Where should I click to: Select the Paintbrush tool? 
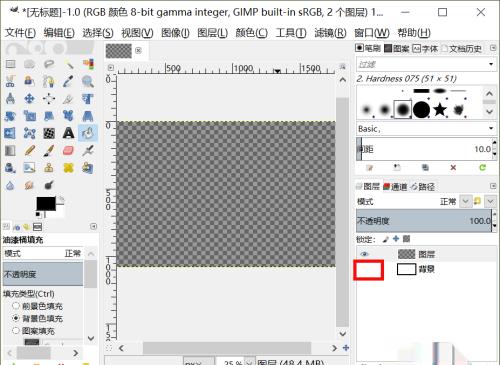[49, 150]
